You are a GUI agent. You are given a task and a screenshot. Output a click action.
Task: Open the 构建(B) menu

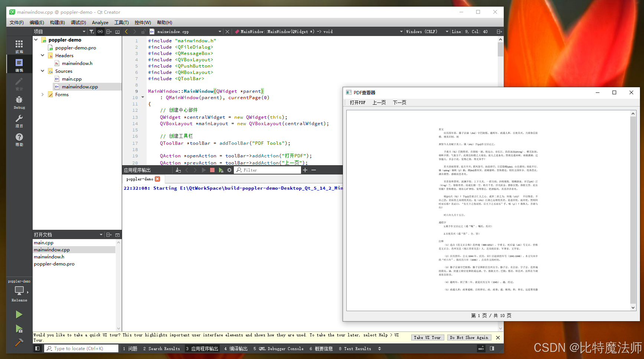click(57, 23)
